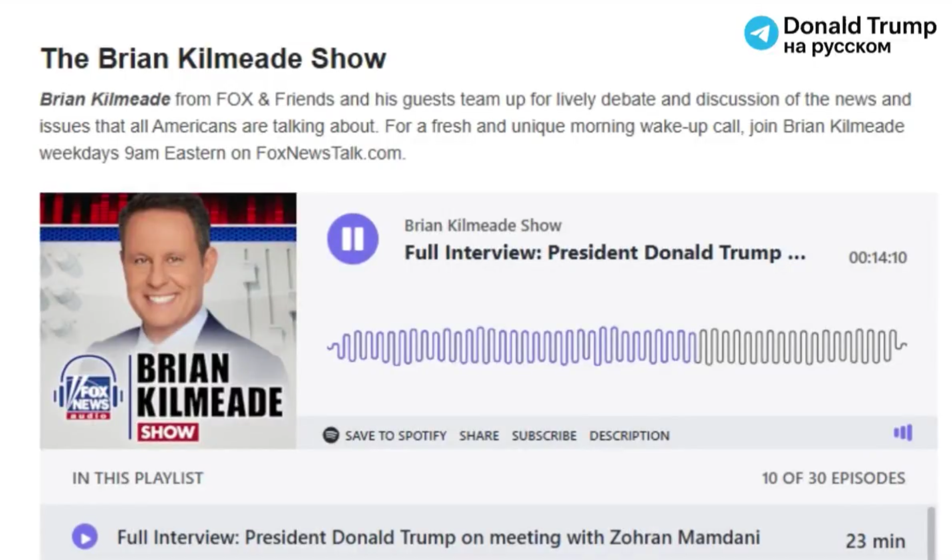Open the SHARE option
Viewport: 952px width, 560px height.
click(479, 435)
